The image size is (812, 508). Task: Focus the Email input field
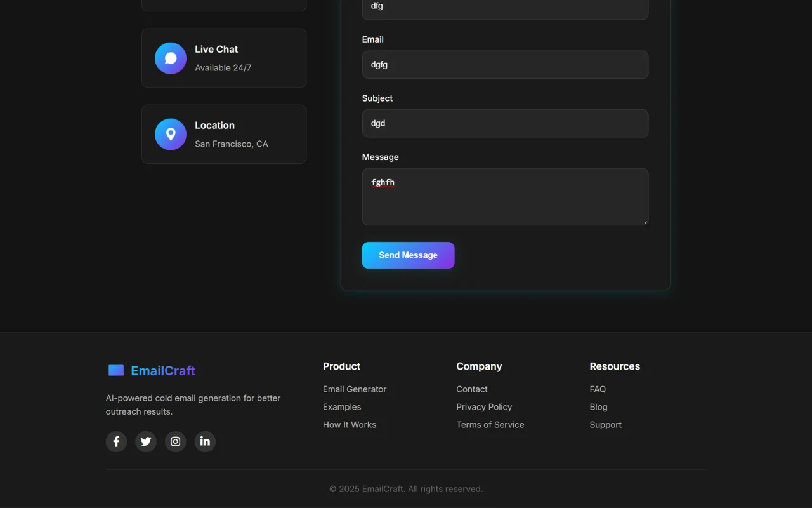click(505, 65)
